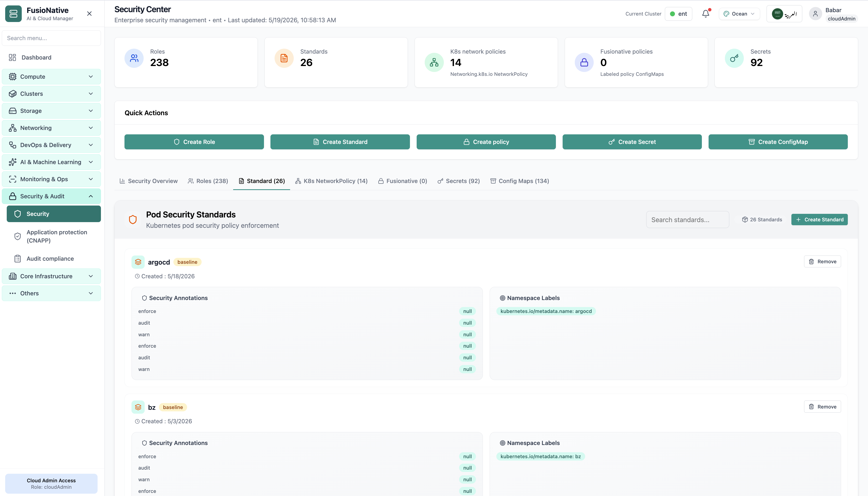Click the Create Secret button

[x=632, y=142]
